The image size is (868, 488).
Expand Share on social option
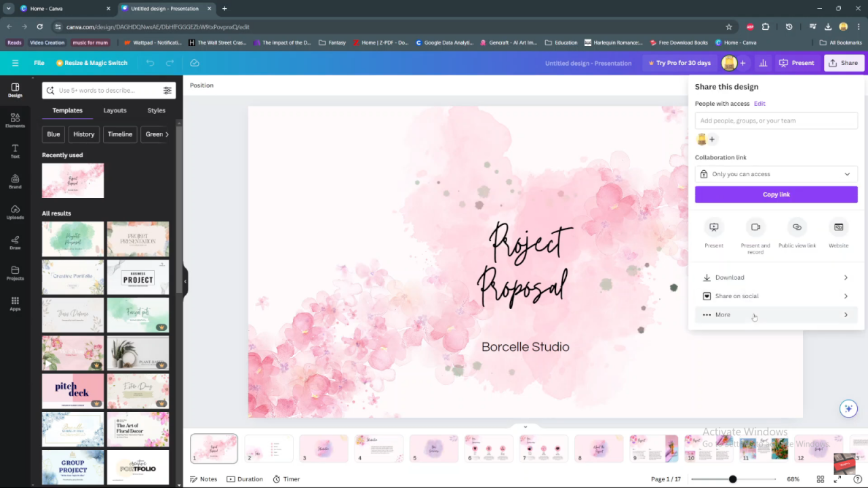[x=776, y=296]
